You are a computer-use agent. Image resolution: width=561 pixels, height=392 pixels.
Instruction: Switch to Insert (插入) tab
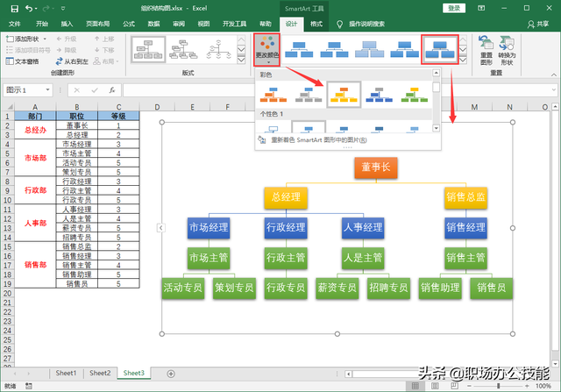click(67, 24)
